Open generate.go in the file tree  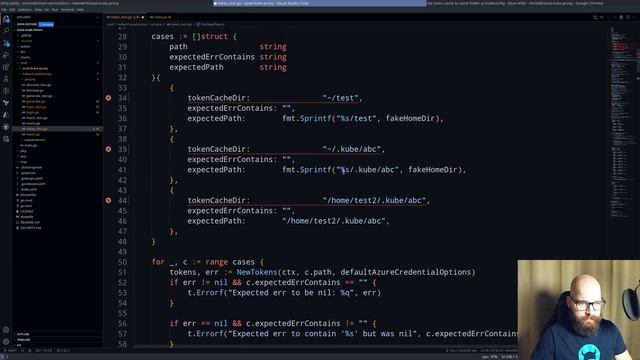click(x=36, y=101)
